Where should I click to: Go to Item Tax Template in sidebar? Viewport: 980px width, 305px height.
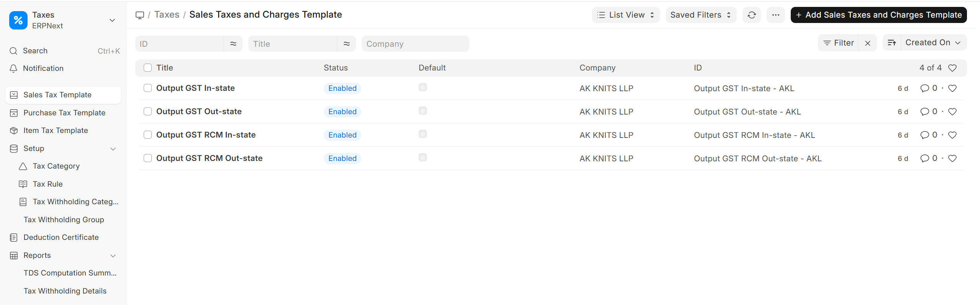[x=56, y=131]
